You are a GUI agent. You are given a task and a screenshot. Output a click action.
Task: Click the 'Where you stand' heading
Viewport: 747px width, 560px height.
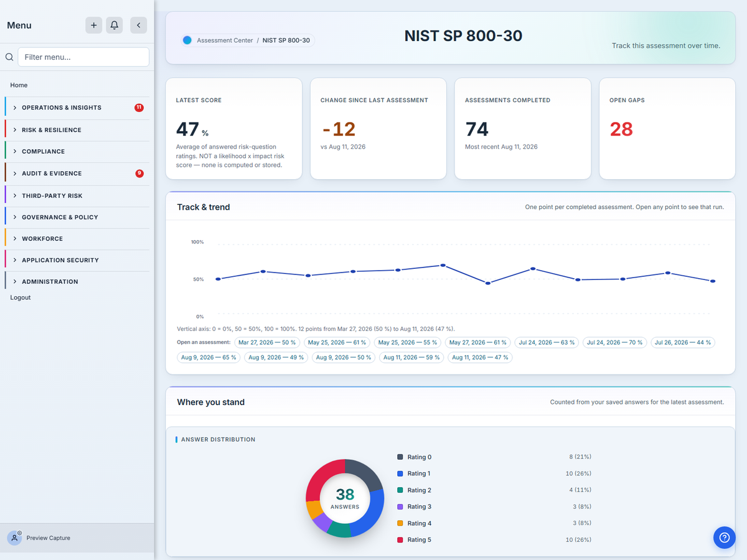[x=210, y=402]
